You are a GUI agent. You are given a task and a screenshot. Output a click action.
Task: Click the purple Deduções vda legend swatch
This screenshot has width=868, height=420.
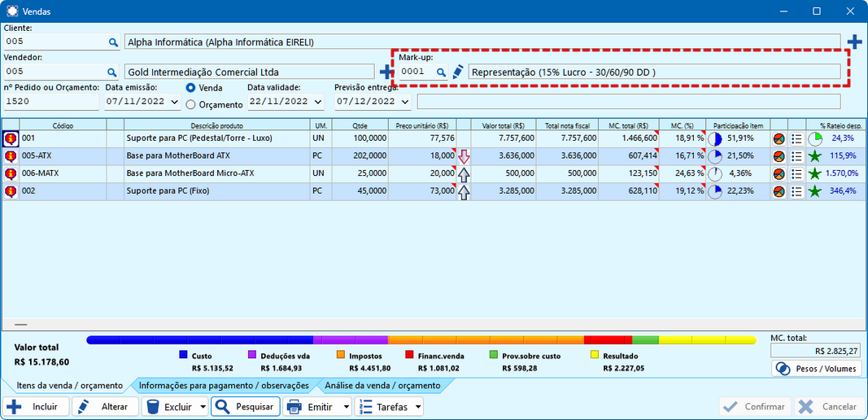(252, 356)
